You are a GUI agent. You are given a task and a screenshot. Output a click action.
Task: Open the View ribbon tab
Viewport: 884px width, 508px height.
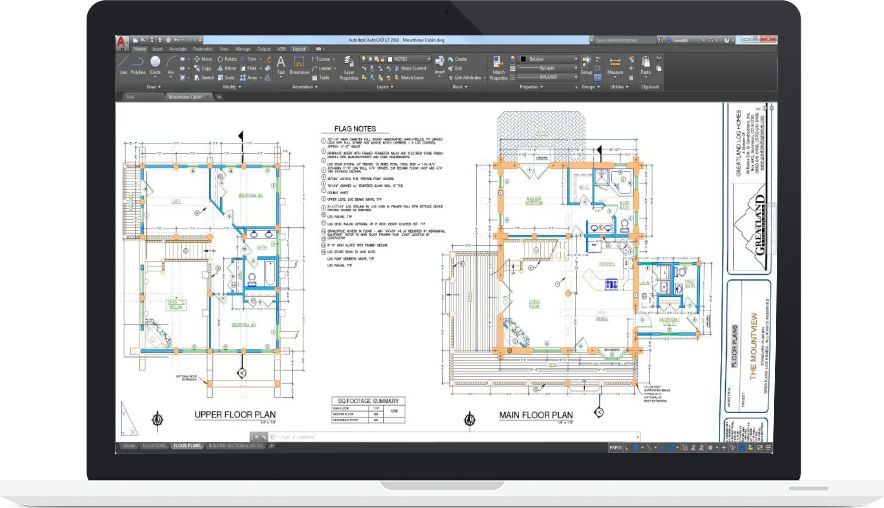pyautogui.click(x=224, y=49)
